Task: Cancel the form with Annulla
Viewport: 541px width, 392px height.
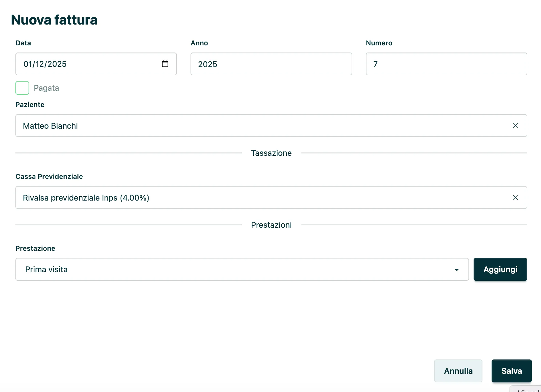Action: point(458,371)
